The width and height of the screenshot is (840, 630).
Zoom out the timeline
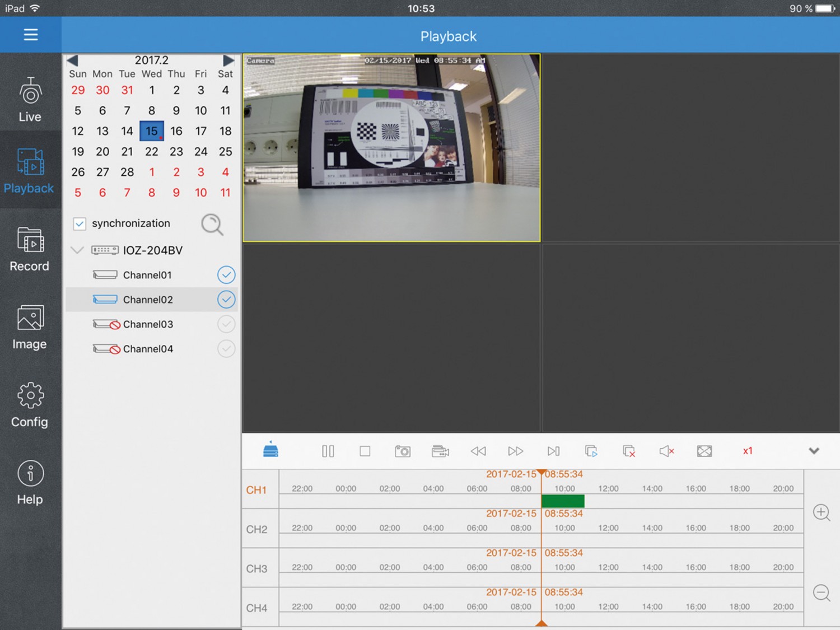pos(822,592)
